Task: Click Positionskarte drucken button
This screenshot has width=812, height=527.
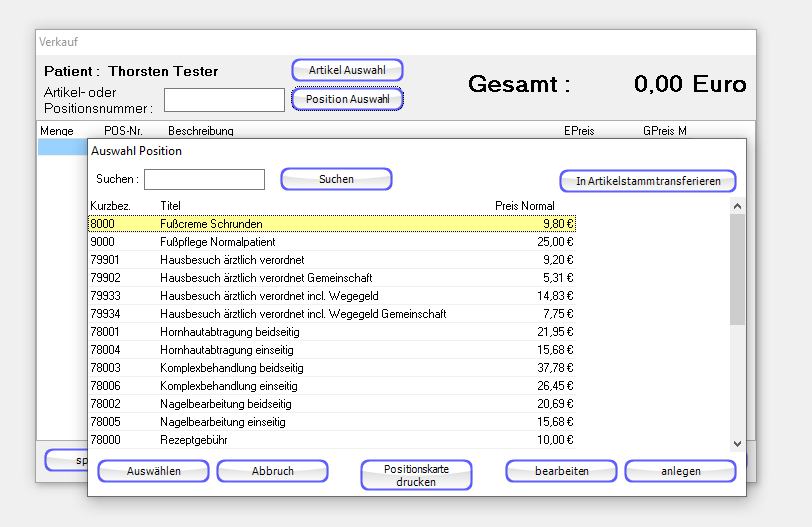Action: tap(416, 475)
